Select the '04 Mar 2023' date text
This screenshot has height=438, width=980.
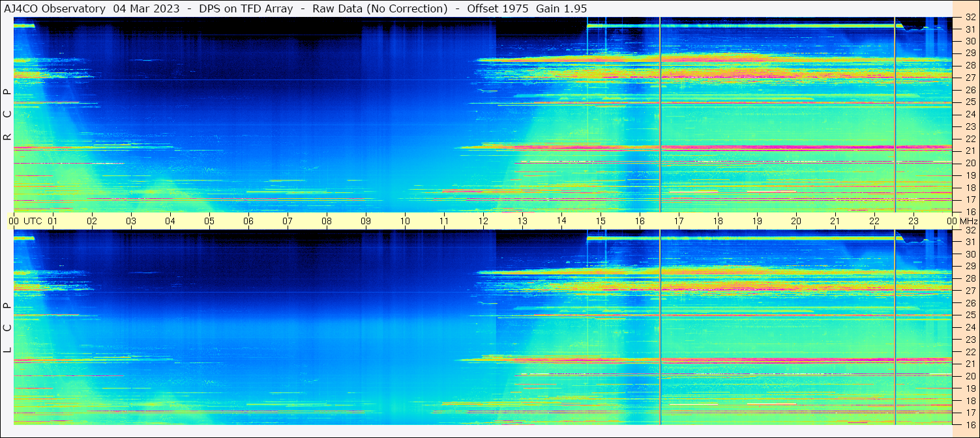pos(147,8)
